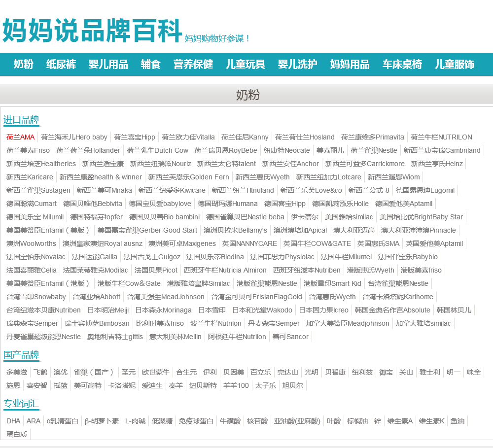The width and height of the screenshot is (493, 448).
Task: Open domestic brand 多美滋
Action: coord(17,372)
